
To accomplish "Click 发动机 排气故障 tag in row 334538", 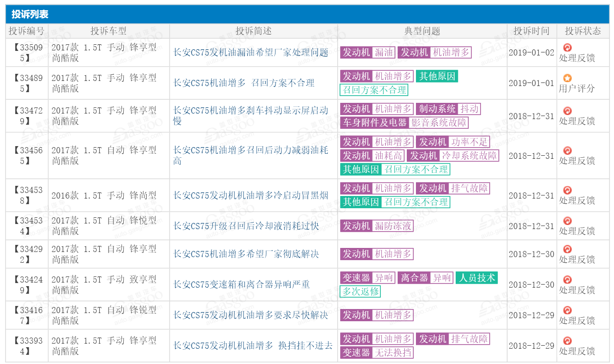I will (453, 188).
